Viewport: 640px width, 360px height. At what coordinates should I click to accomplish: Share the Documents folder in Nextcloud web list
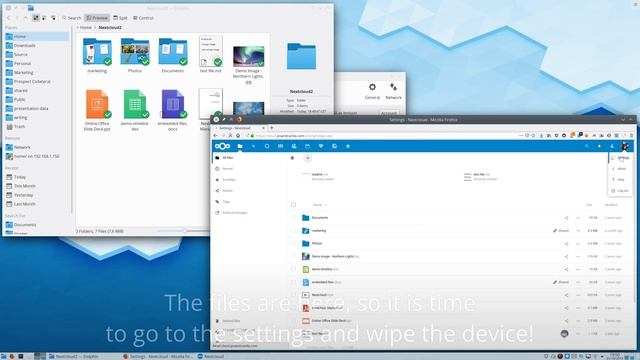[x=566, y=218]
